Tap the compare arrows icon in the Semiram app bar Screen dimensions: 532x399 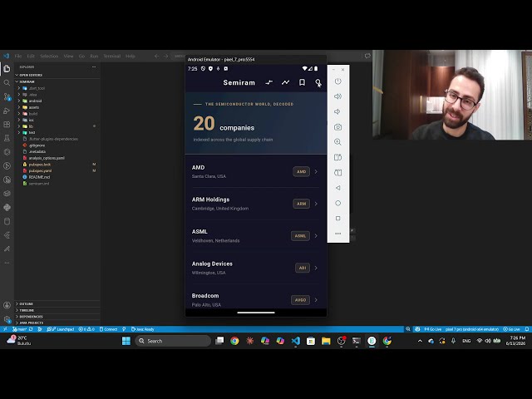click(x=269, y=82)
